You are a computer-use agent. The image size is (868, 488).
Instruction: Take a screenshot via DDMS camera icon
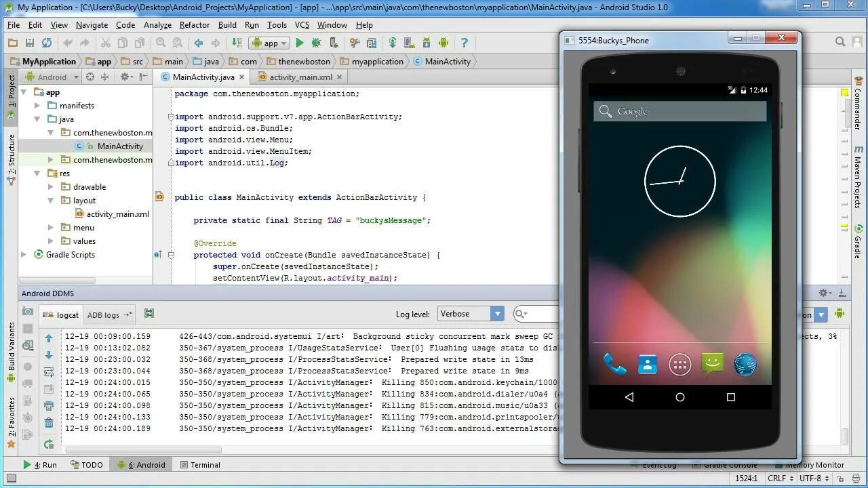pyautogui.click(x=28, y=312)
